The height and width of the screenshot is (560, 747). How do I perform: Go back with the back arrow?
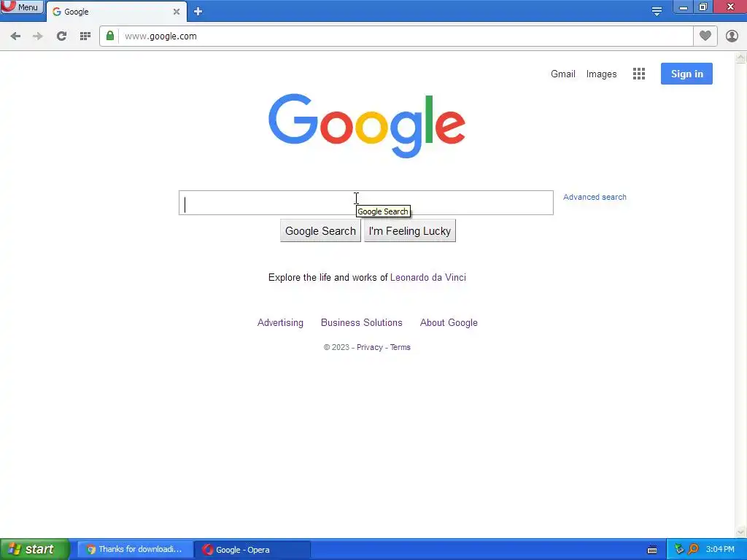[x=15, y=36]
